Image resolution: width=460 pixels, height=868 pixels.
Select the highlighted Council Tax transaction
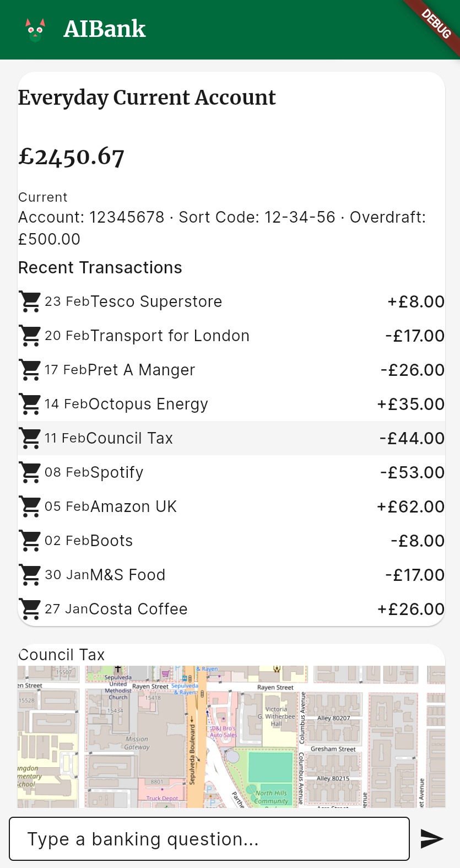(x=231, y=438)
